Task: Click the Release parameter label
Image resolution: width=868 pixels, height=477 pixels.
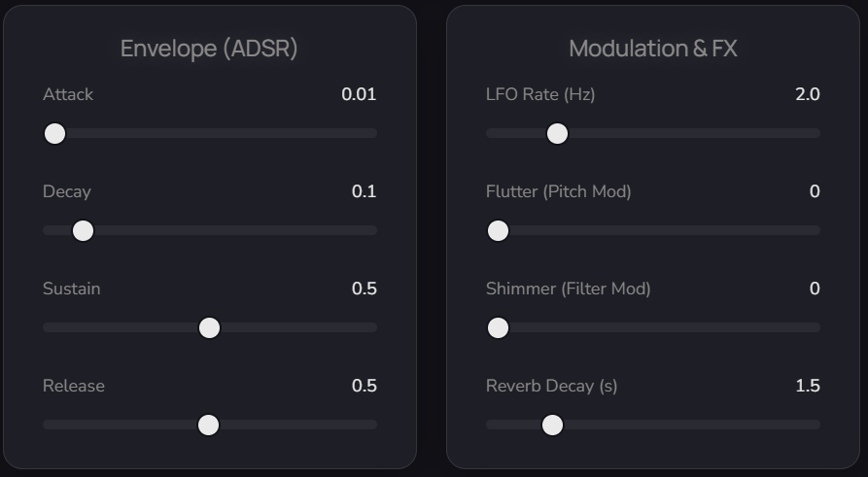Action: (x=74, y=386)
